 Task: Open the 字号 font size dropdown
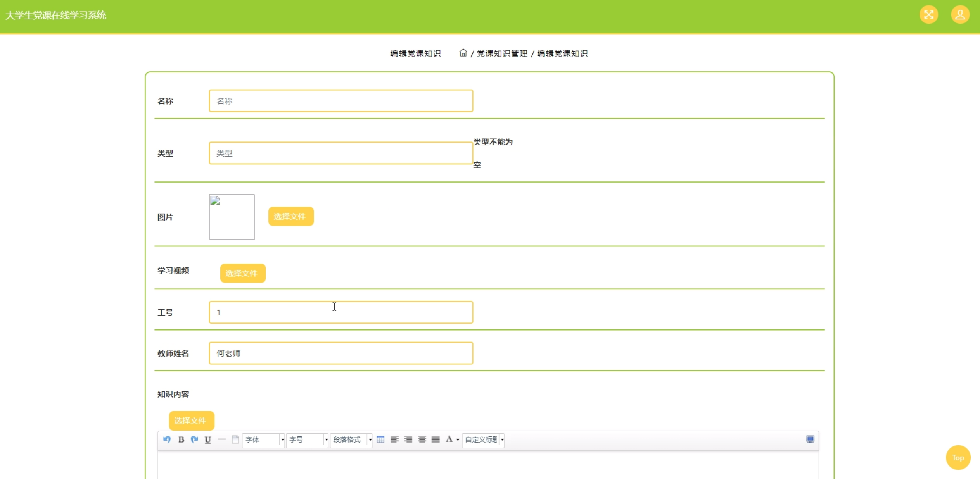point(307,439)
